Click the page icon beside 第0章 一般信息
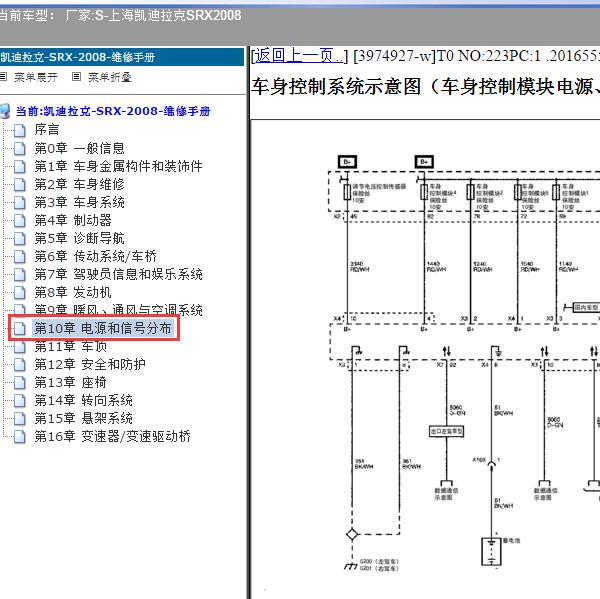This screenshot has height=599, width=600. pyautogui.click(x=20, y=149)
